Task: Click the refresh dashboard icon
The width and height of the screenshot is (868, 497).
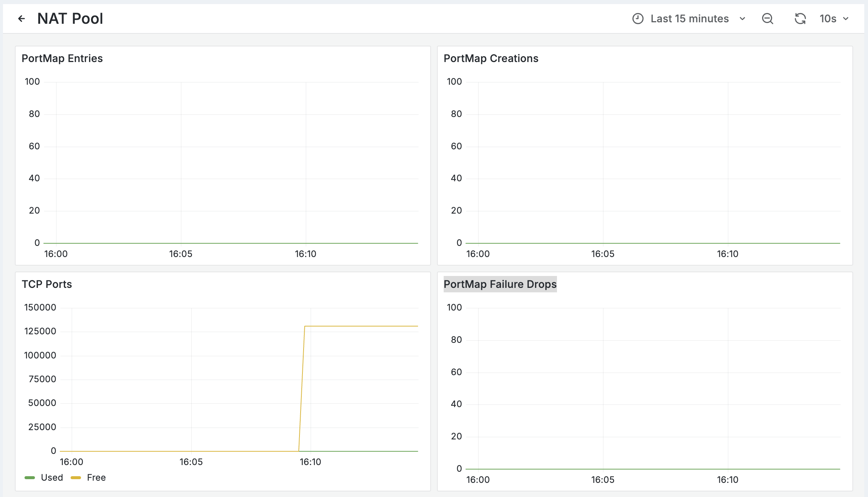Action: tap(800, 19)
